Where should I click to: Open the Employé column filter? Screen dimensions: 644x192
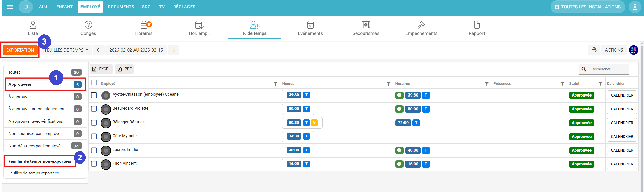click(x=275, y=84)
